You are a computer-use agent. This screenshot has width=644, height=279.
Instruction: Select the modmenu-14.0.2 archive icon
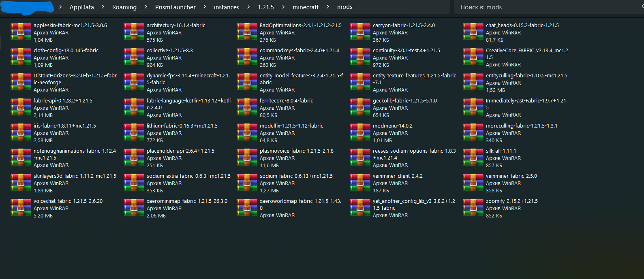point(360,132)
